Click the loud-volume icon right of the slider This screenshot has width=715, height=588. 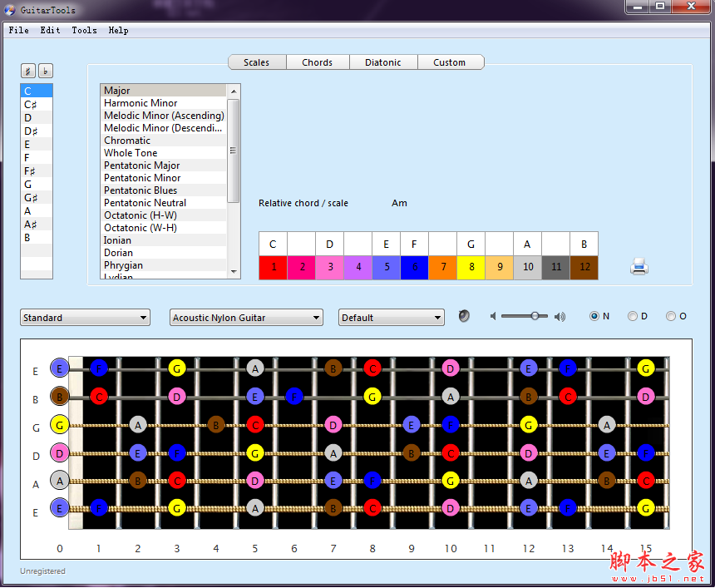[x=560, y=316]
